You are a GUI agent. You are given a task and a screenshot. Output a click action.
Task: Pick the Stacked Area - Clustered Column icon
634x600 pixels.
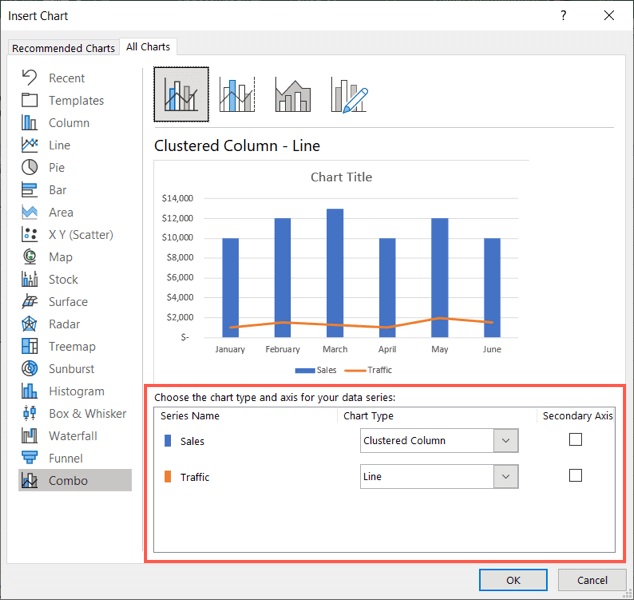tap(294, 94)
